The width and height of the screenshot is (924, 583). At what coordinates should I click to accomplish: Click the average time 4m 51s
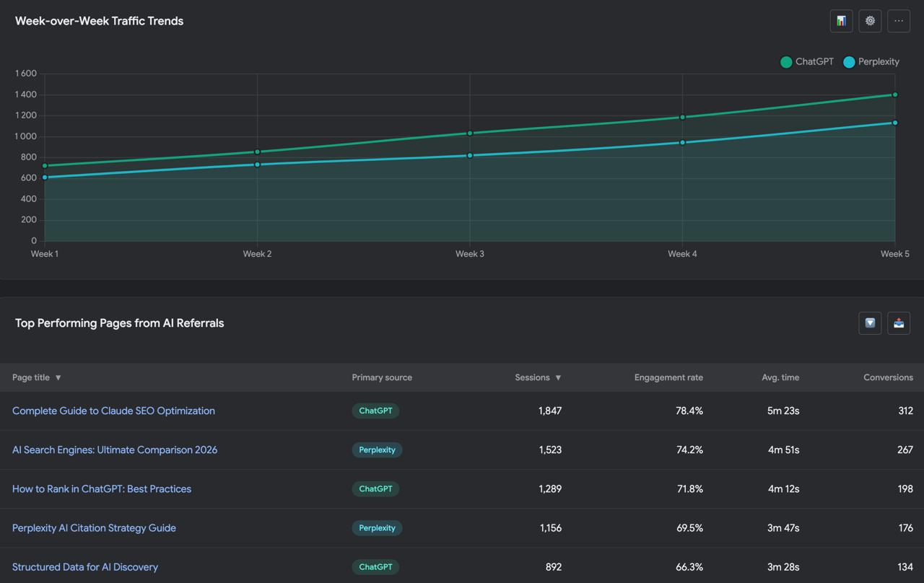coord(783,450)
